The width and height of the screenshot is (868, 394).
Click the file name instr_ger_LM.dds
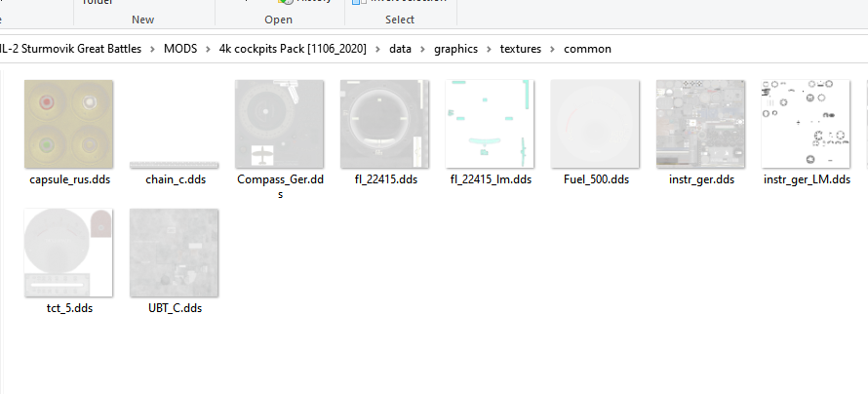[x=807, y=179]
